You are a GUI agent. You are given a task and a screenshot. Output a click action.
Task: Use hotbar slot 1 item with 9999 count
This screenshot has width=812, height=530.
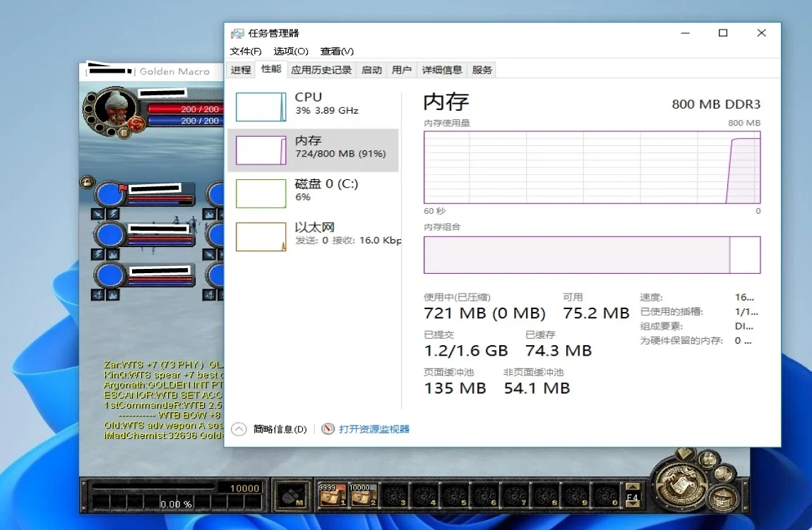click(x=332, y=495)
